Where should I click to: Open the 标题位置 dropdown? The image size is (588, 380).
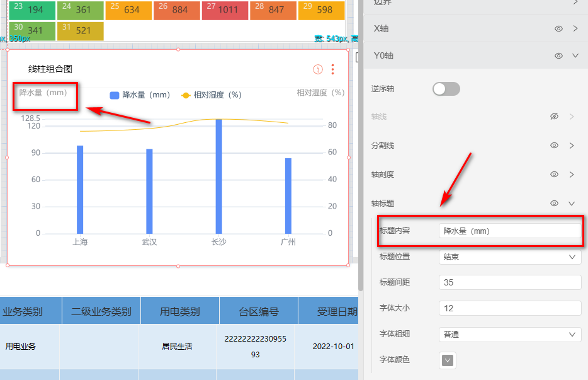coord(509,257)
